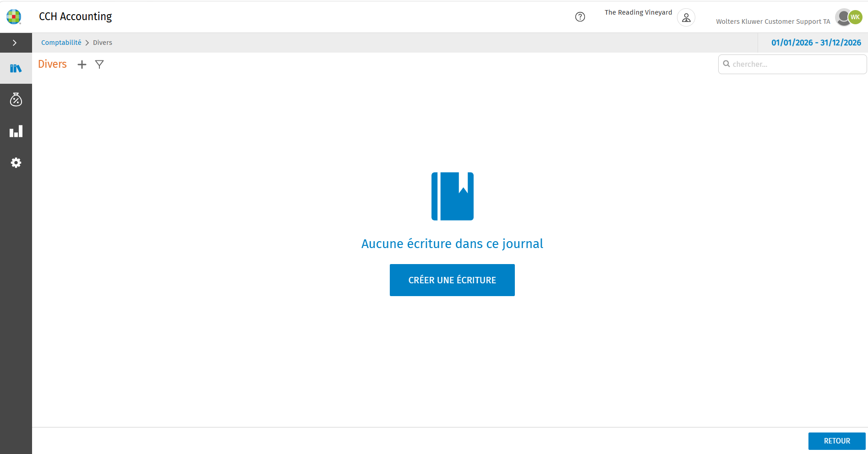The width and height of the screenshot is (868, 454).
Task: Click the RETOUR button
Action: click(837, 441)
